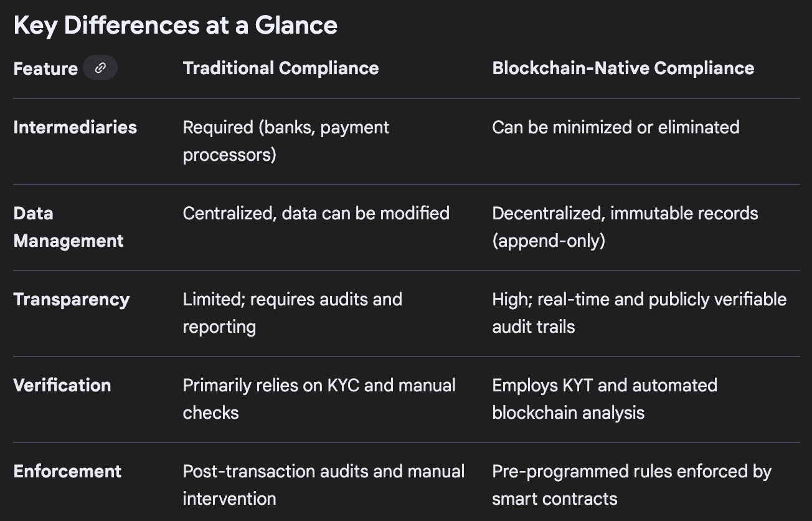The width and height of the screenshot is (812, 521).
Task: Select the Centralized, data can be modified cell
Action: [316, 213]
